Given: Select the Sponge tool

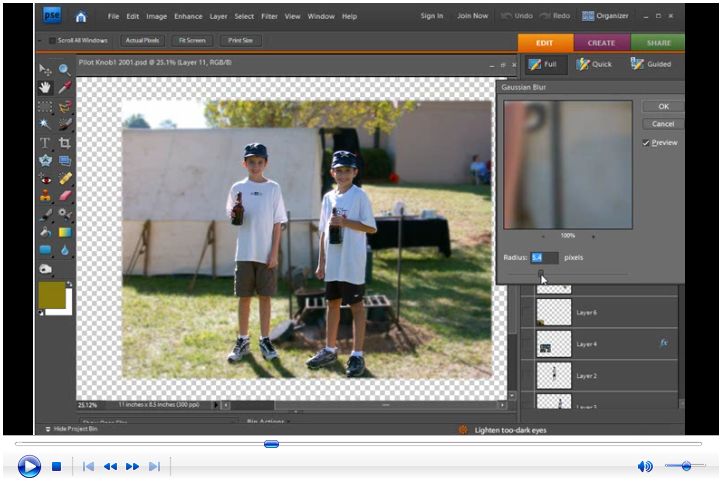Looking at the screenshot, I should point(45,268).
